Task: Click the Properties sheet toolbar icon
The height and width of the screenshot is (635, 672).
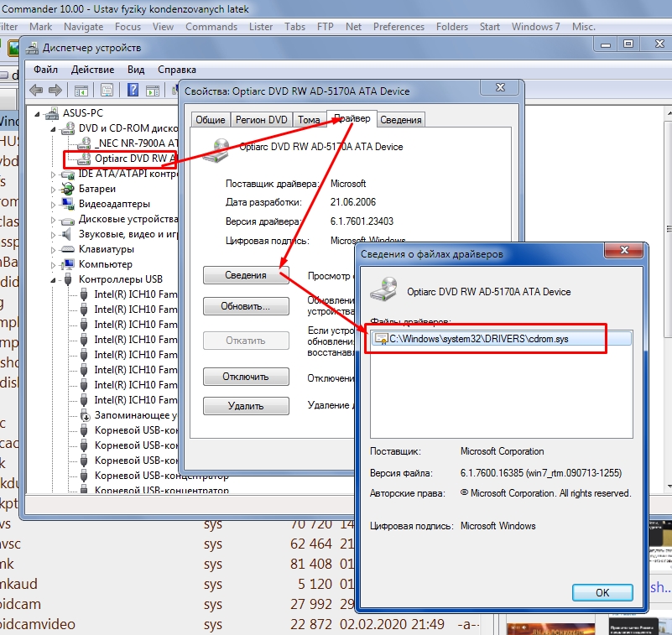Action: (x=107, y=91)
